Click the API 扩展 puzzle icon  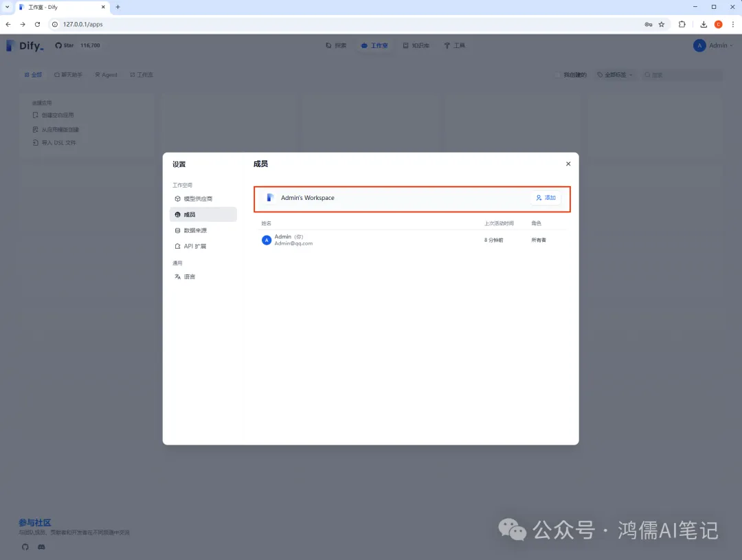pos(177,246)
